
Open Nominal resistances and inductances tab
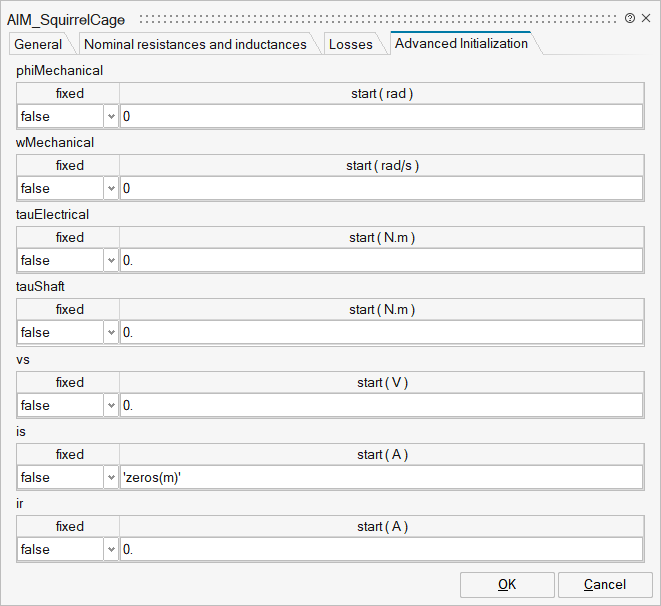[195, 44]
